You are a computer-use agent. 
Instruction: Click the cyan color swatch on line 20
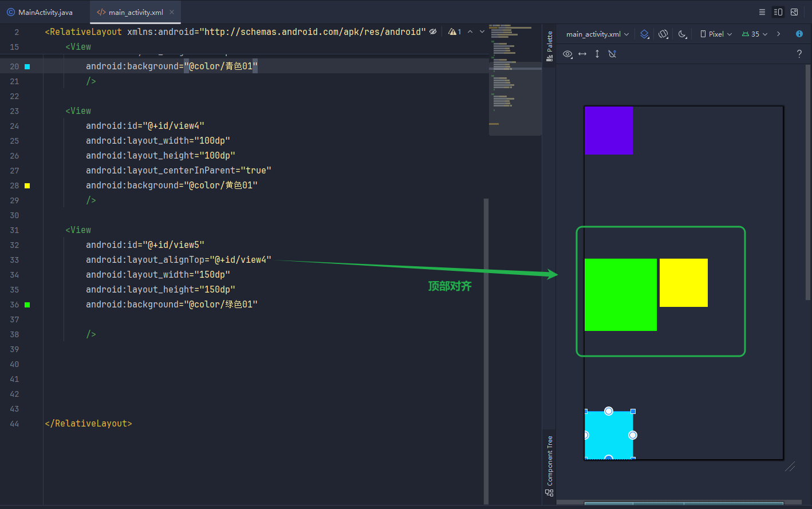27,66
